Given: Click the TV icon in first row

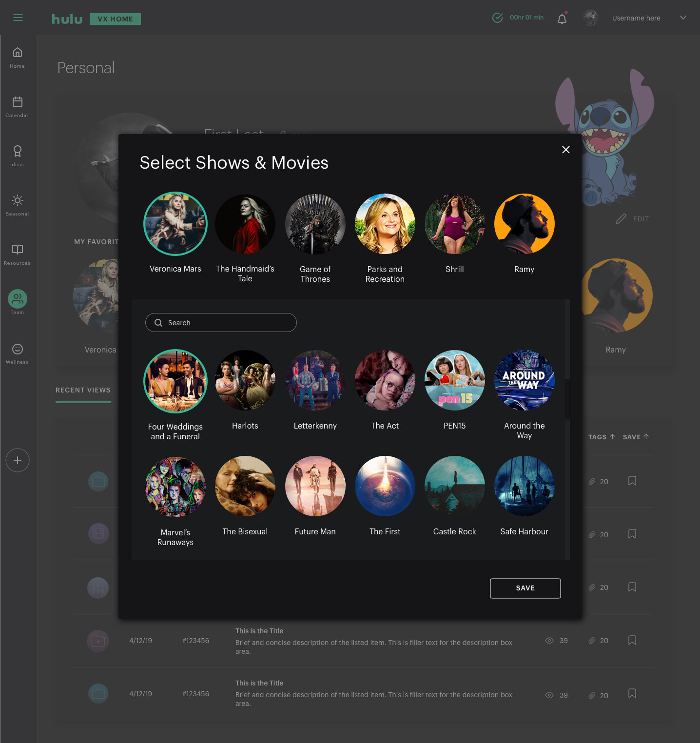Looking at the screenshot, I should 98,481.
